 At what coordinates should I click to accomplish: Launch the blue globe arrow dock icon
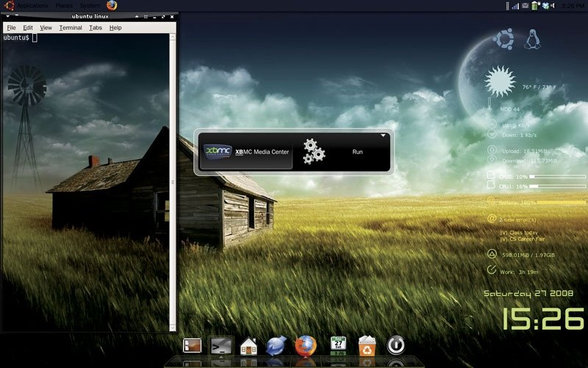tap(276, 345)
